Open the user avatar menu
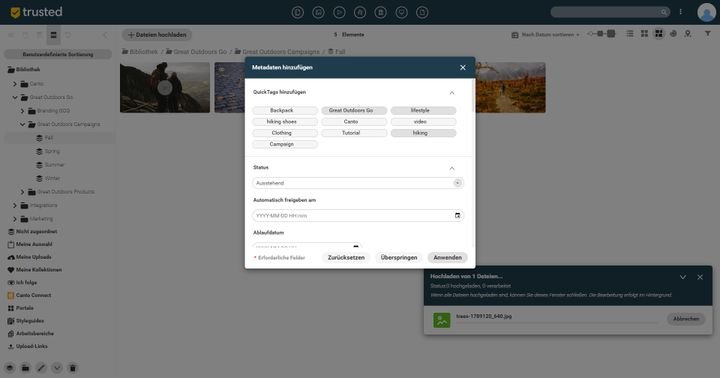 coord(706,12)
